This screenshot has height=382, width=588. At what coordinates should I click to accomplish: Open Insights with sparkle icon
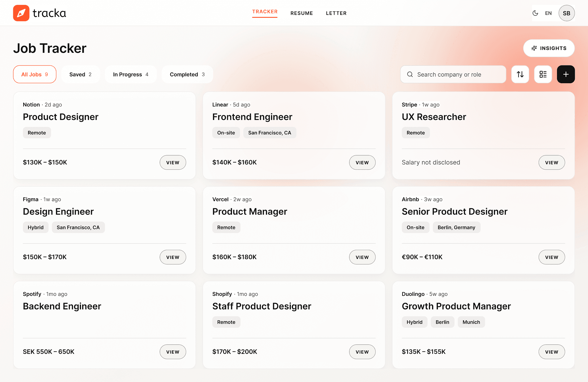[549, 48]
